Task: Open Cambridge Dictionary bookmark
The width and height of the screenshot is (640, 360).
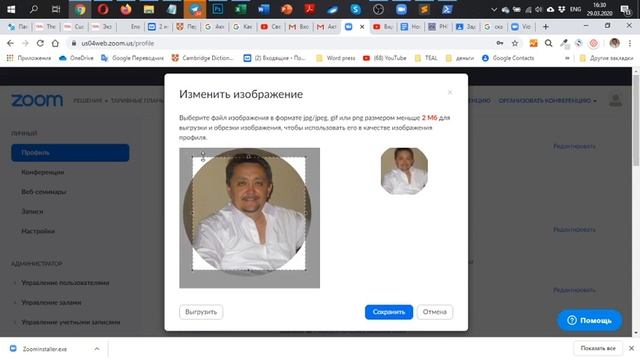Action: coord(202,58)
